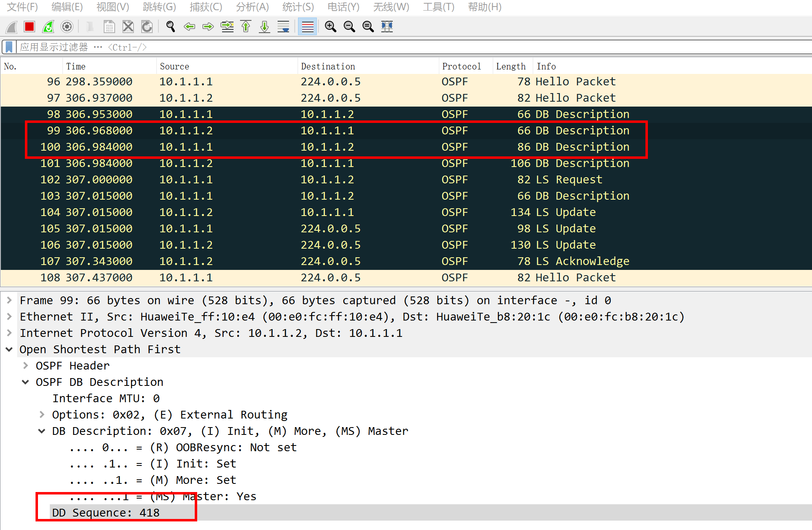Screen dimensions: 812x530
Task: Collapse the DB Description 0x07 flags node
Action: click(42, 431)
